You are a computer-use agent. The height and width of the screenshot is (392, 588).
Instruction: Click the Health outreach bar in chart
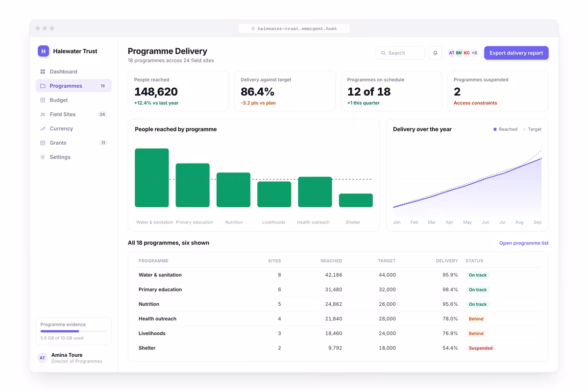click(x=315, y=192)
